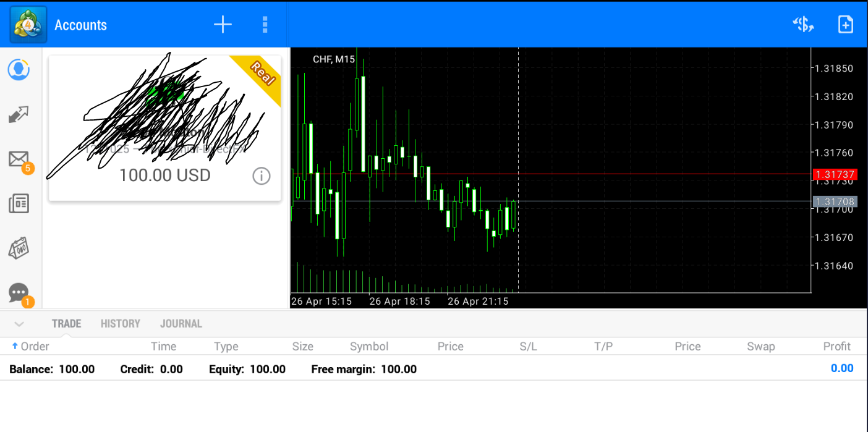Screen dimensions: 868x432
Task: Open the symbol selector dollar icon
Action: click(803, 25)
